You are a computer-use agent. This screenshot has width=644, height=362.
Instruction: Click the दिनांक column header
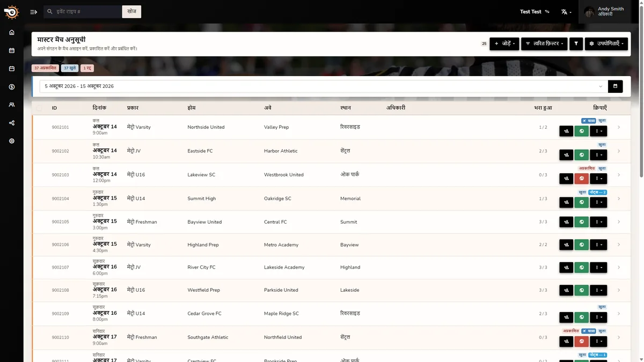coord(100,108)
